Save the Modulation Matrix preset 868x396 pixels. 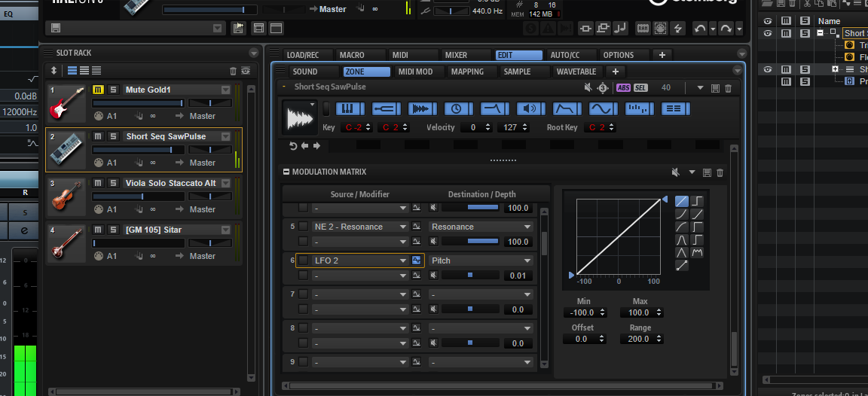point(707,172)
